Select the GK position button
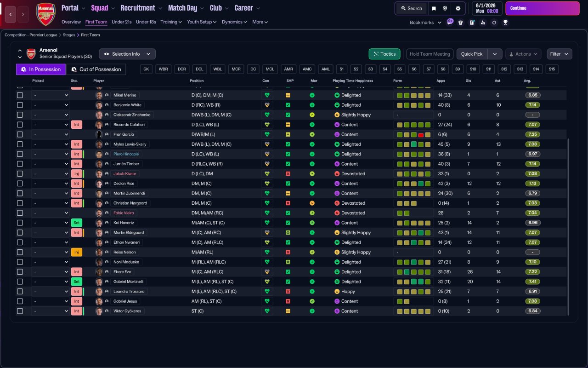Screen dimensions: 588x368 (x=146, y=69)
